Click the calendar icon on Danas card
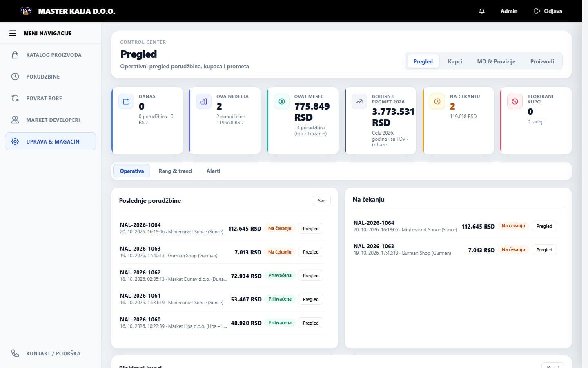The width and height of the screenshot is (588, 368). click(126, 101)
